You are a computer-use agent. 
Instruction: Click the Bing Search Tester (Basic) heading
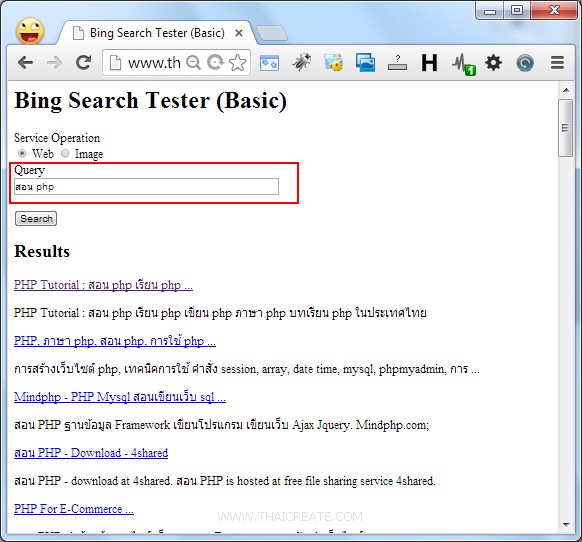tap(150, 101)
